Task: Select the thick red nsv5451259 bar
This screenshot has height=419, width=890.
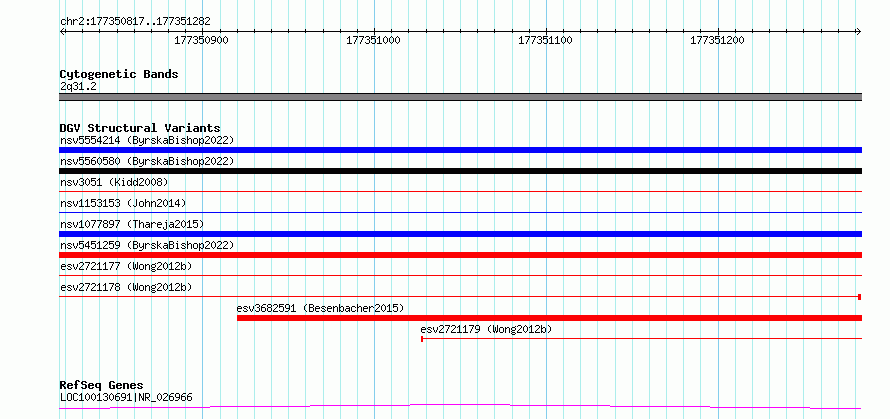Action: click(460, 255)
